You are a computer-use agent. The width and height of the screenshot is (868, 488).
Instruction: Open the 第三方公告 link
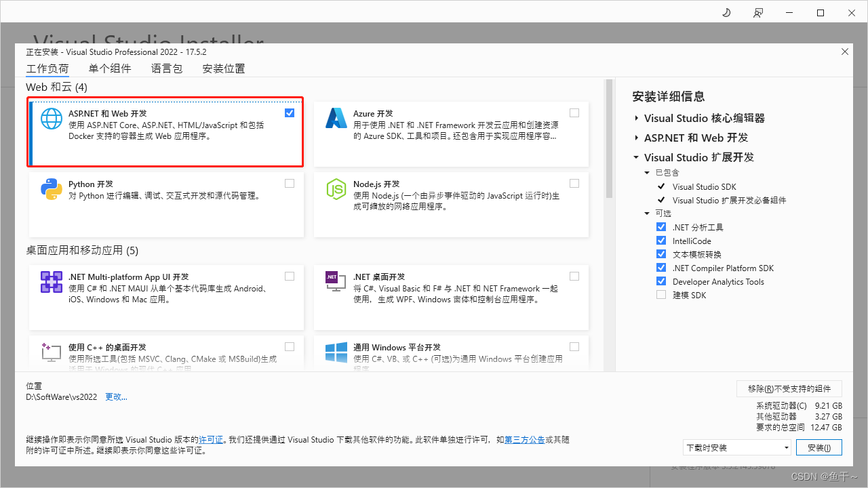click(525, 440)
